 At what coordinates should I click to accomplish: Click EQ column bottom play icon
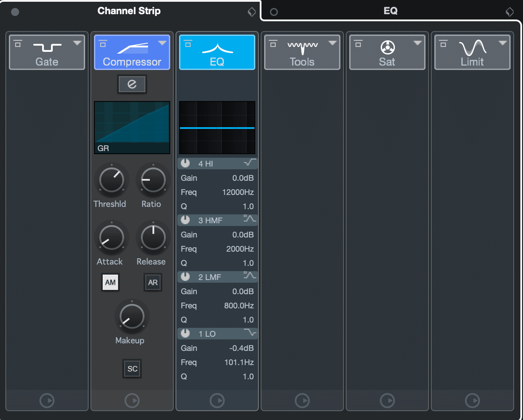pyautogui.click(x=217, y=401)
